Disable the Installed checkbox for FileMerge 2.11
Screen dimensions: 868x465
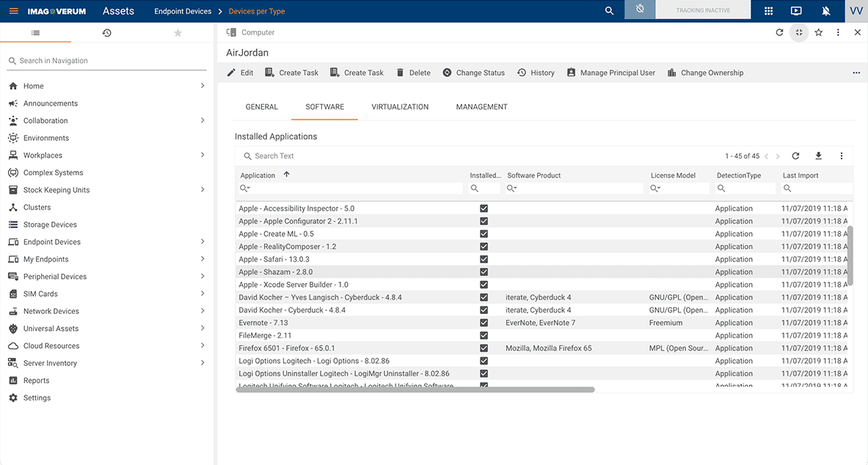click(x=484, y=335)
